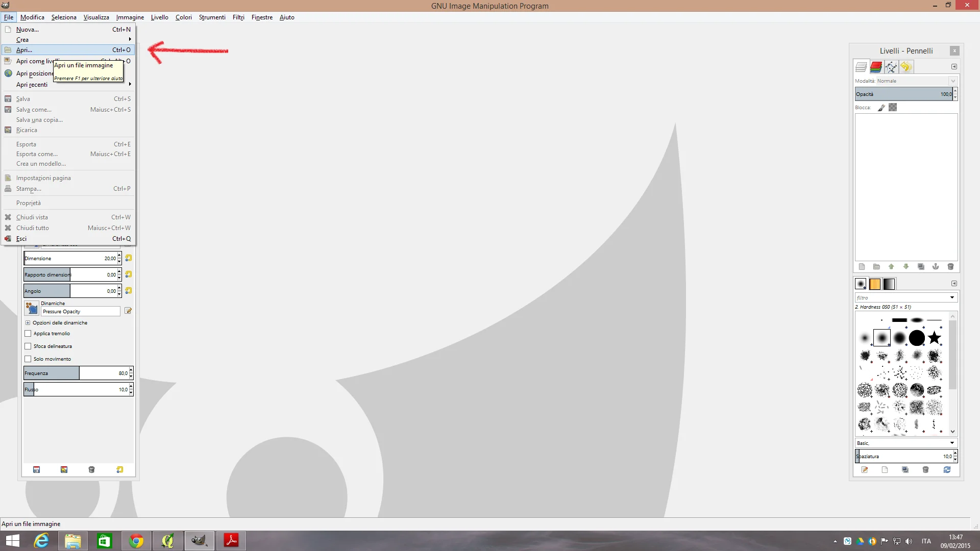The image size is (980, 551).
Task: Restore tool options preset icon
Action: (x=64, y=470)
